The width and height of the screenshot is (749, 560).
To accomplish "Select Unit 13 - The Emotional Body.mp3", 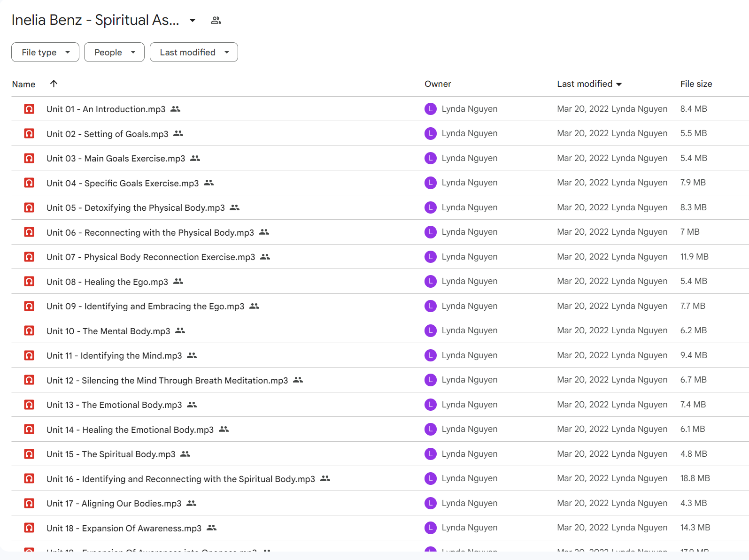I will point(114,405).
